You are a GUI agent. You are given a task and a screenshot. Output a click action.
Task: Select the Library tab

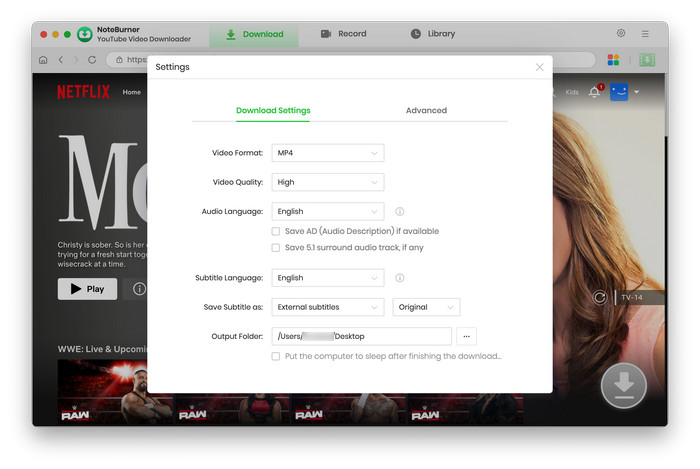(433, 34)
